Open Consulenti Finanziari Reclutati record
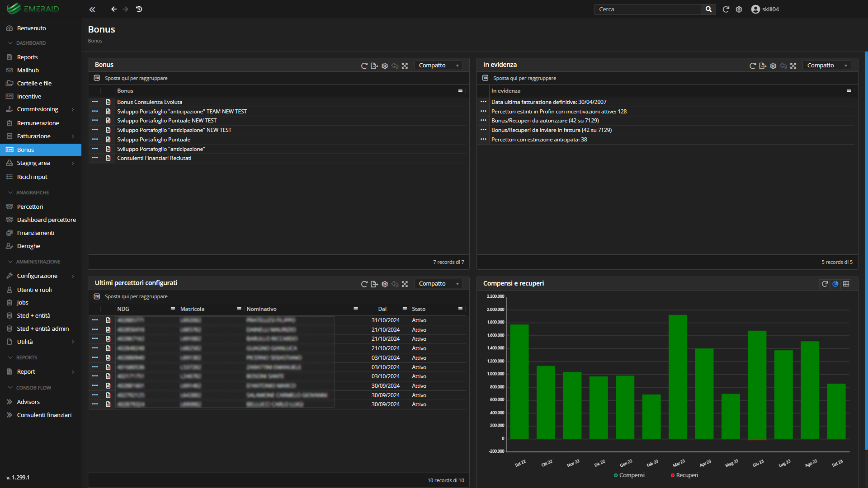The width and height of the screenshot is (868, 488). click(x=154, y=158)
